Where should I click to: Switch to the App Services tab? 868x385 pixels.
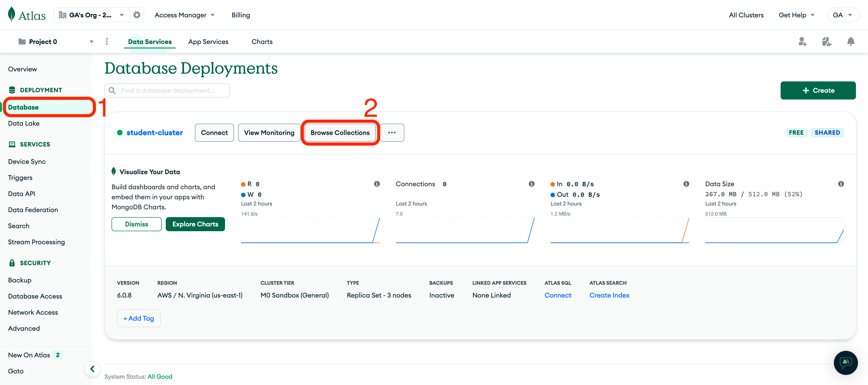click(208, 41)
